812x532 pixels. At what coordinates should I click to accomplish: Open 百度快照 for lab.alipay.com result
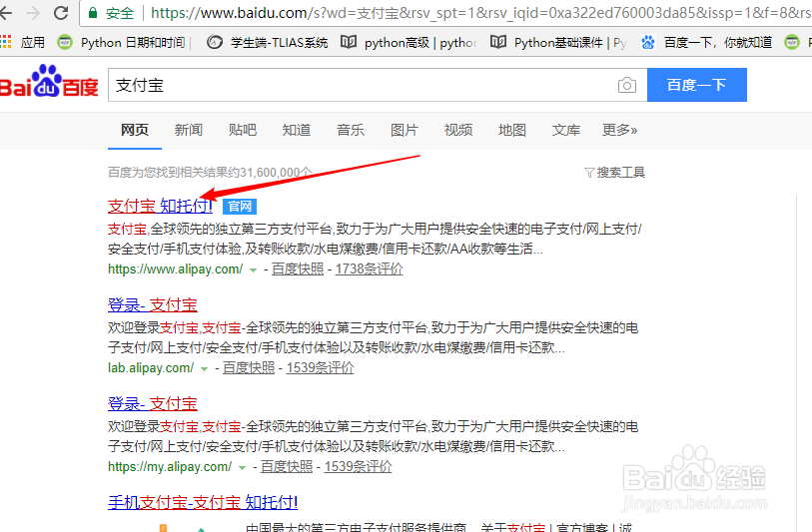point(249,368)
